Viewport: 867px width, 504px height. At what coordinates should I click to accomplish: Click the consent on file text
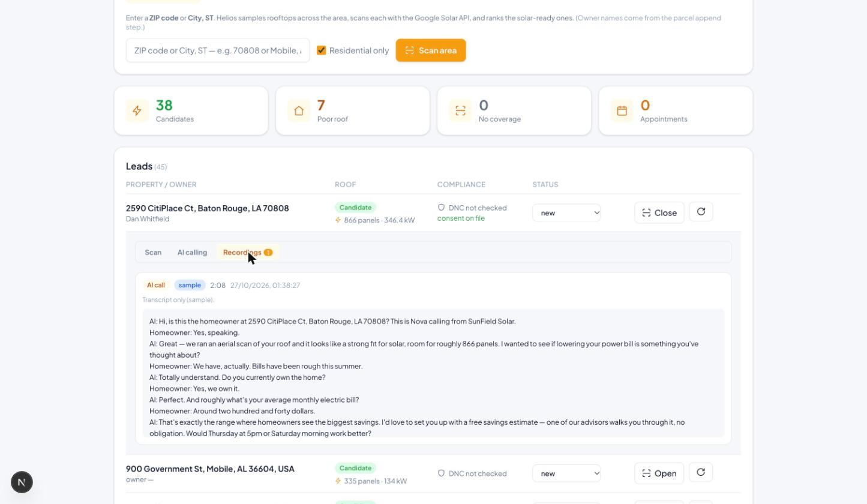[x=461, y=218]
